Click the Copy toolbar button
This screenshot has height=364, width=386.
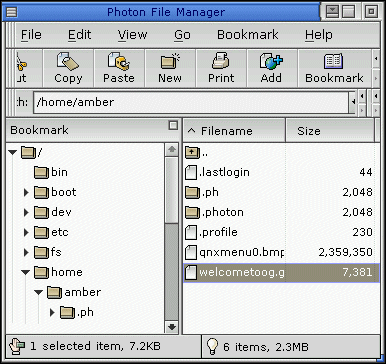(68, 68)
